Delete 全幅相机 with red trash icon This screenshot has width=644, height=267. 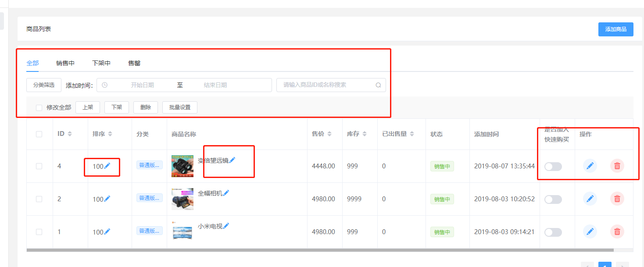pyautogui.click(x=617, y=199)
